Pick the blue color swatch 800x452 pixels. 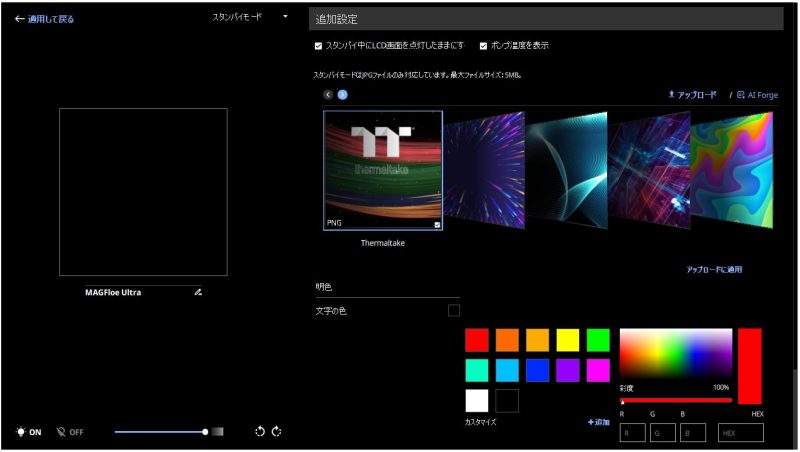tap(537, 370)
